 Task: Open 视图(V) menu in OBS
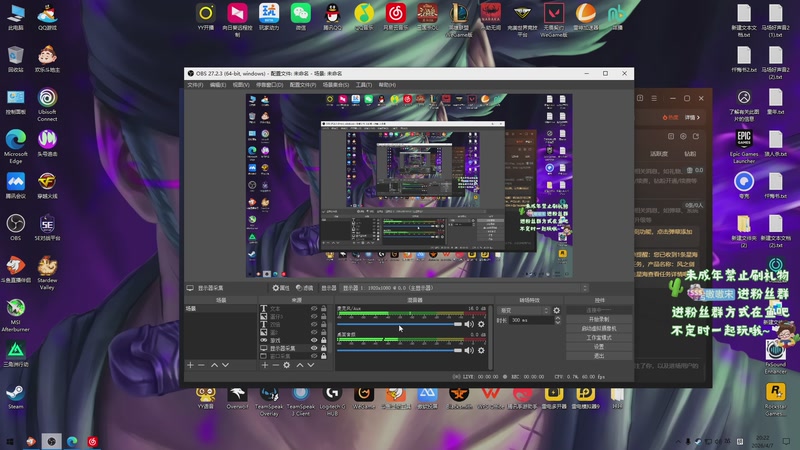pos(241,85)
